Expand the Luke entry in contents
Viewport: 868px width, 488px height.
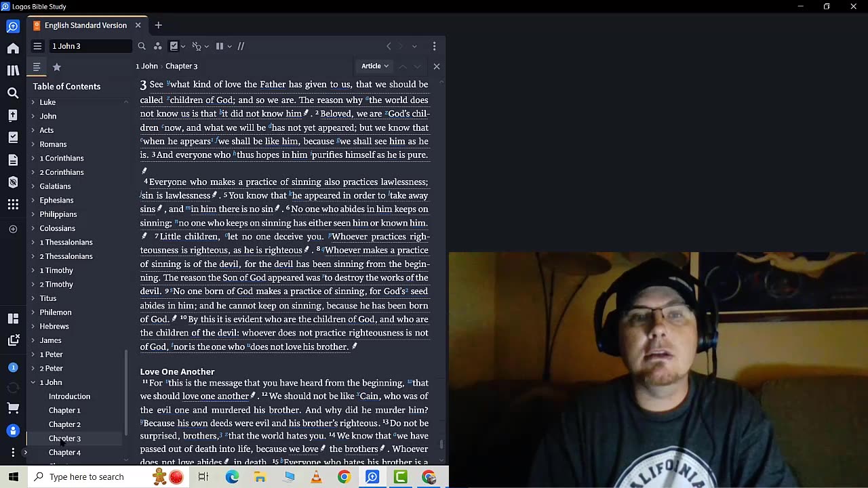click(33, 102)
